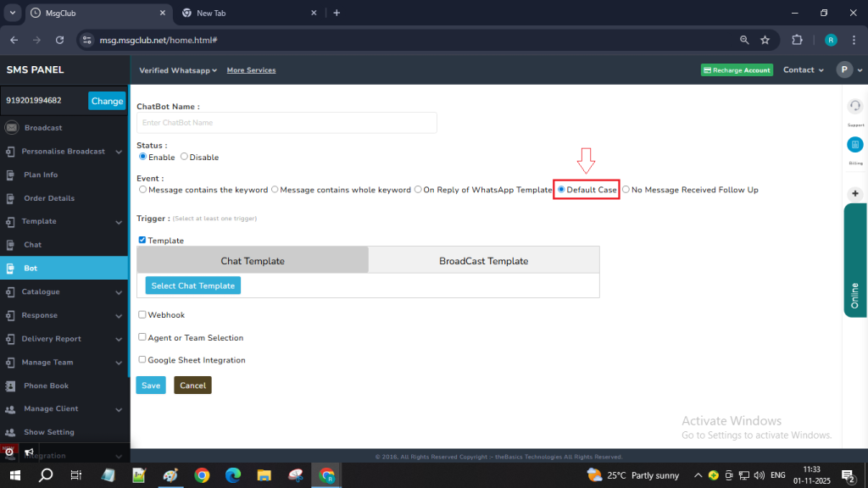Click the ChatBot Name input field

coord(287,123)
